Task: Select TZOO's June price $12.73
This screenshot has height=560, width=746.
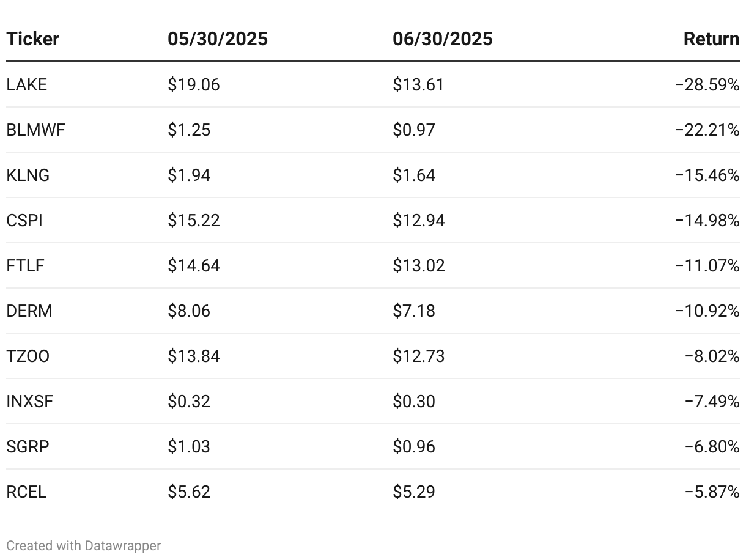Action: (419, 356)
